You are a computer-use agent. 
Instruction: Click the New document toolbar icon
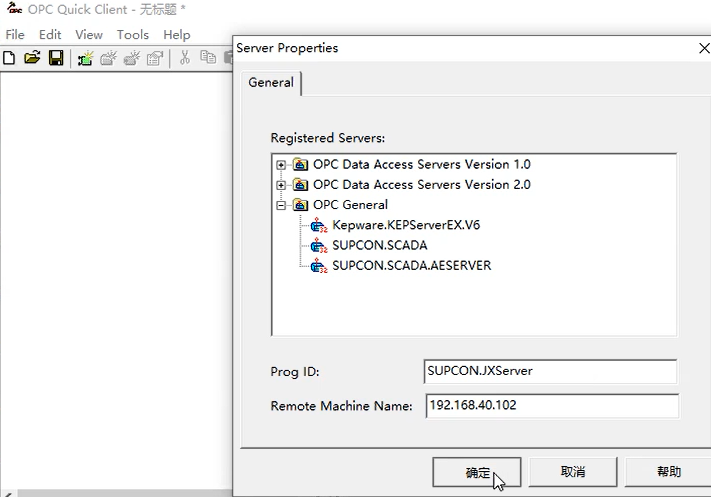coord(9,58)
